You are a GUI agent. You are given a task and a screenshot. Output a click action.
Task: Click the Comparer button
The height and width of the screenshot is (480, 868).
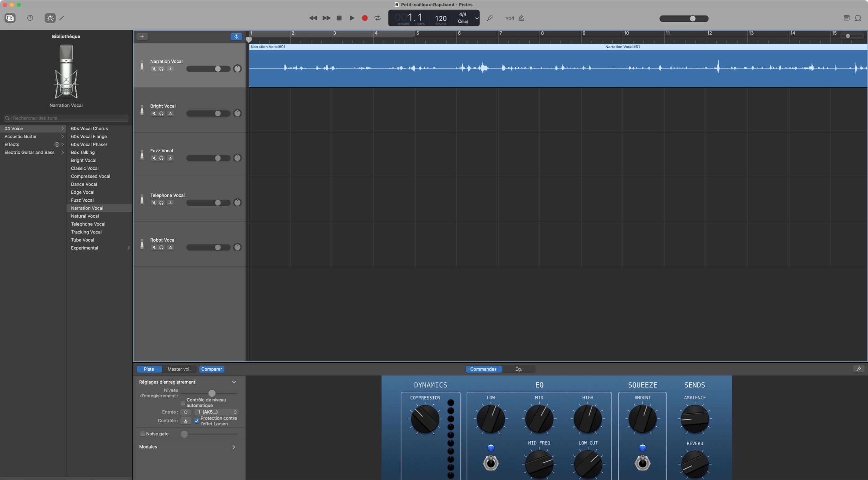pyautogui.click(x=211, y=369)
